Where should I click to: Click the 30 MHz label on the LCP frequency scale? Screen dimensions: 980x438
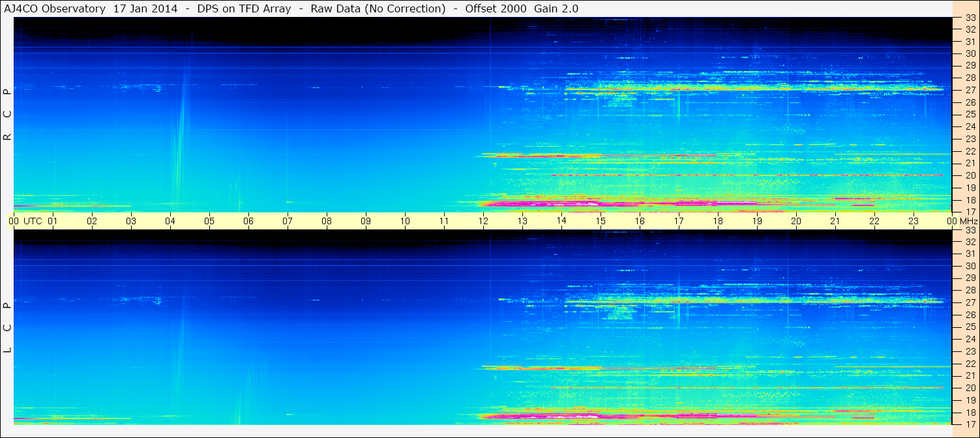970,266
